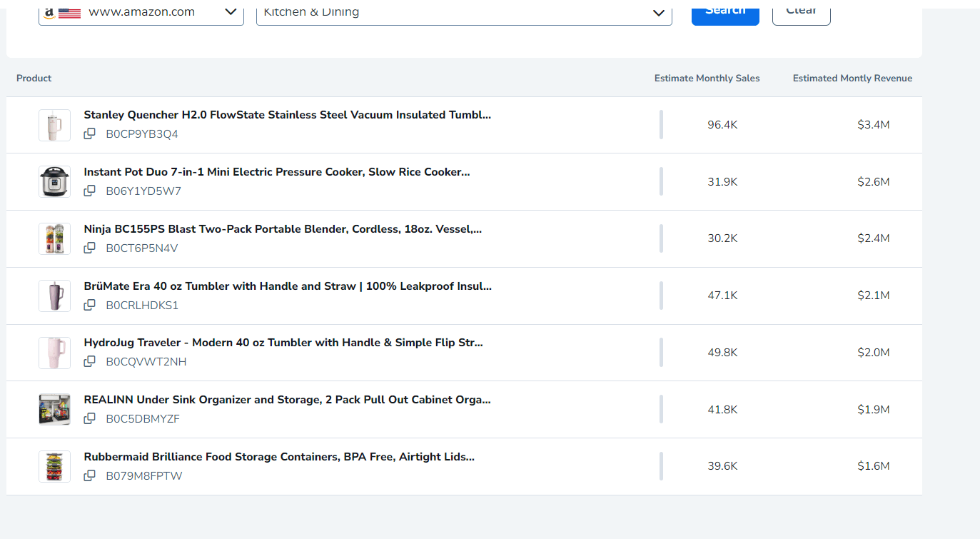This screenshot has width=980, height=539.
Task: Copy ASIN B0CT6P5N4V with copy icon
Action: coord(90,248)
